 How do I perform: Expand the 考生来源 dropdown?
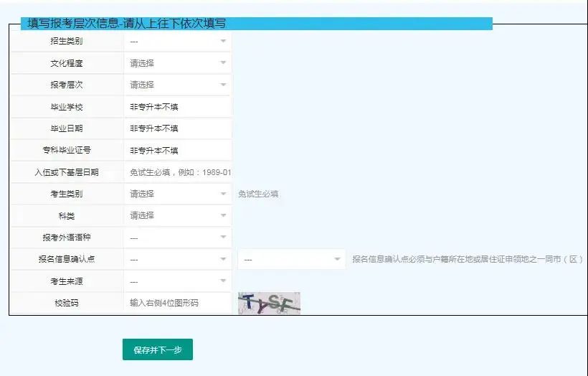tap(177, 281)
